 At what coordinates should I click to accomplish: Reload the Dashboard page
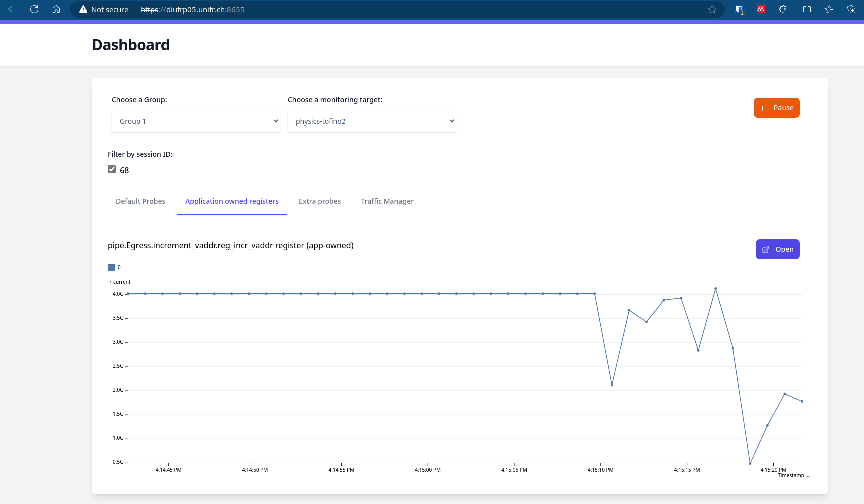coord(34,9)
